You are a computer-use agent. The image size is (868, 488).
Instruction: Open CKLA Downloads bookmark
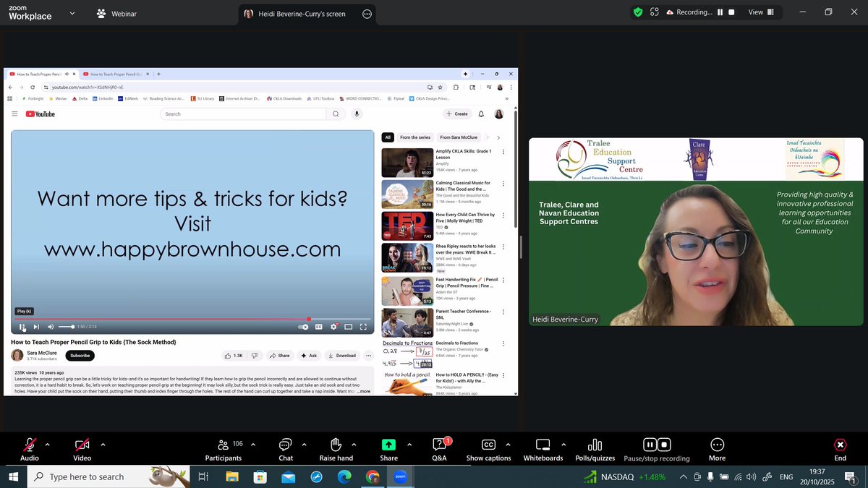coord(284,98)
